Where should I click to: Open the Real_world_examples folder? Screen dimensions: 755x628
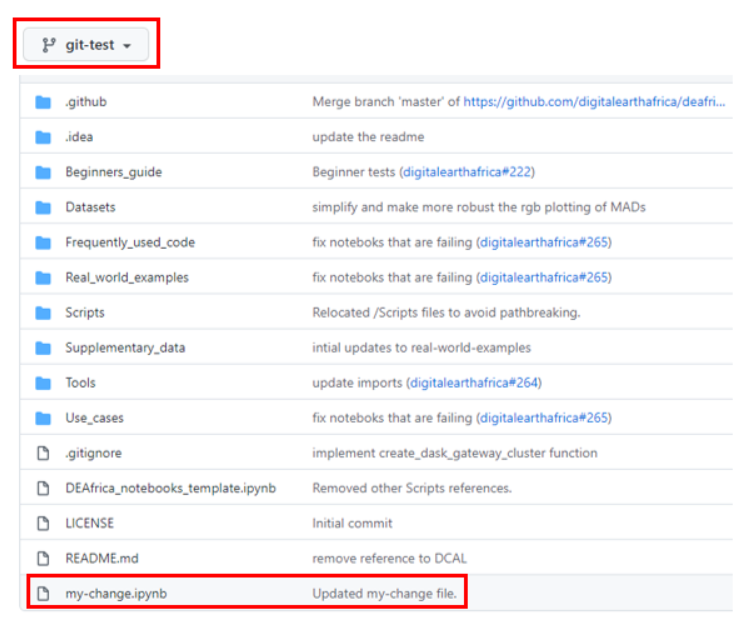[x=127, y=277]
